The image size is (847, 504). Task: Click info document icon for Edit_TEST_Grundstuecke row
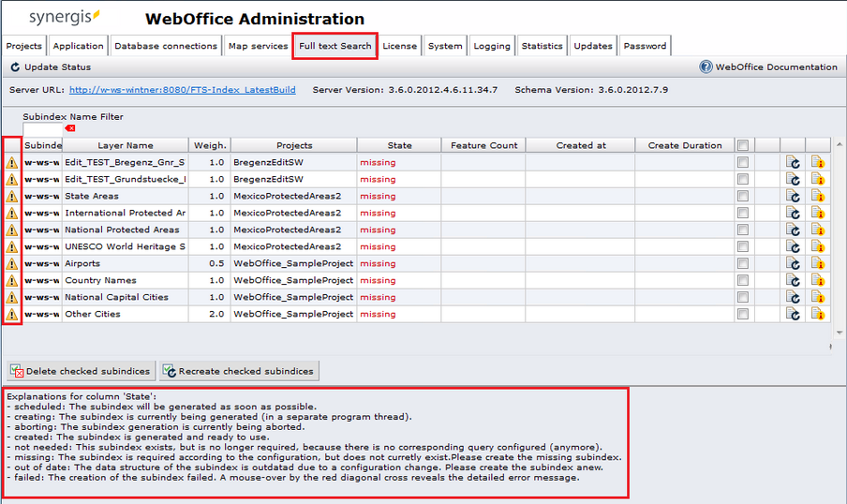tap(817, 179)
